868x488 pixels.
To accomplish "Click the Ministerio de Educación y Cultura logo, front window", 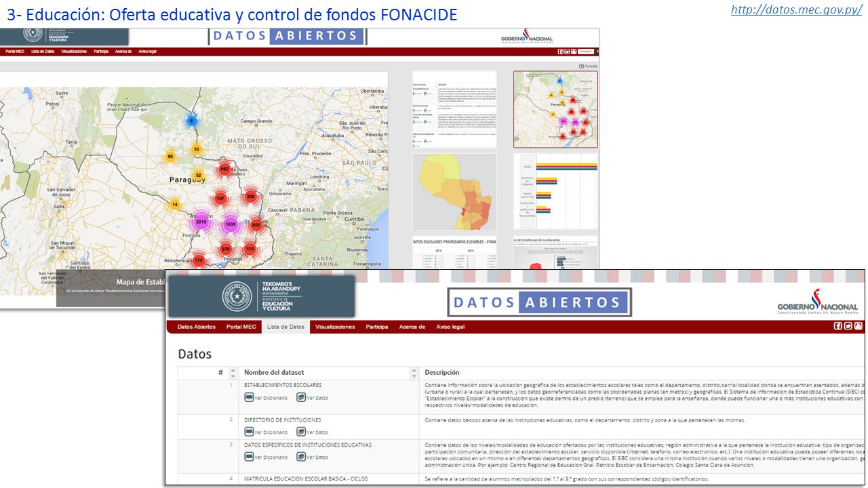I will click(261, 296).
